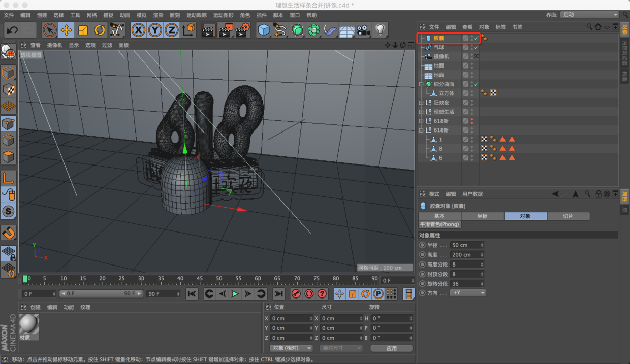This screenshot has height=364, width=630.
Task: Add a light object
Action: pyautogui.click(x=380, y=30)
